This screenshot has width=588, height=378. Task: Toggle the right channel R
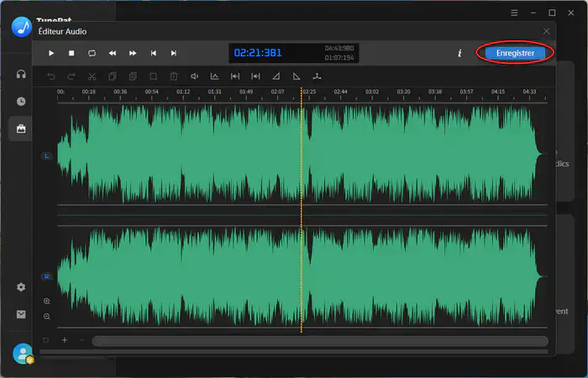tap(46, 276)
